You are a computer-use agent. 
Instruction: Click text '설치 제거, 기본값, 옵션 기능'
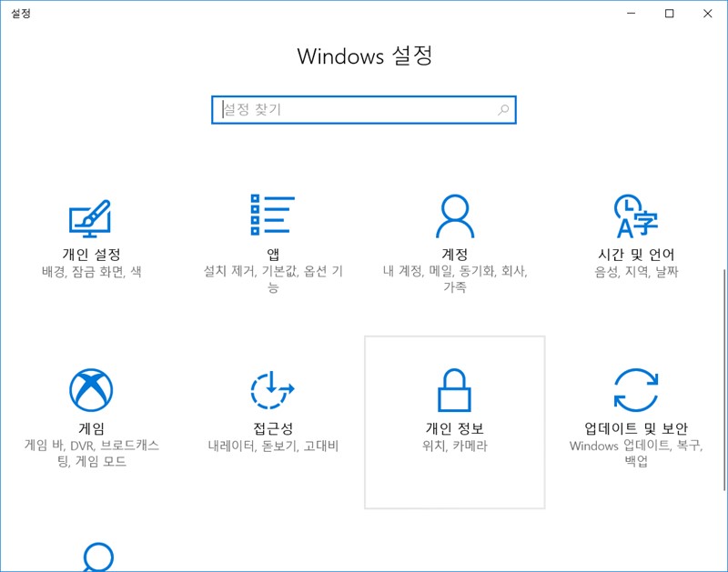pyautogui.click(x=273, y=279)
